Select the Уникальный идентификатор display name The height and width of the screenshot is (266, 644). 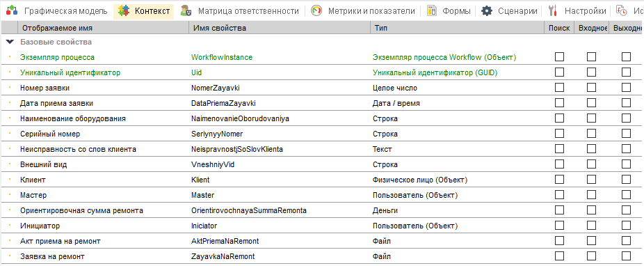coord(70,73)
